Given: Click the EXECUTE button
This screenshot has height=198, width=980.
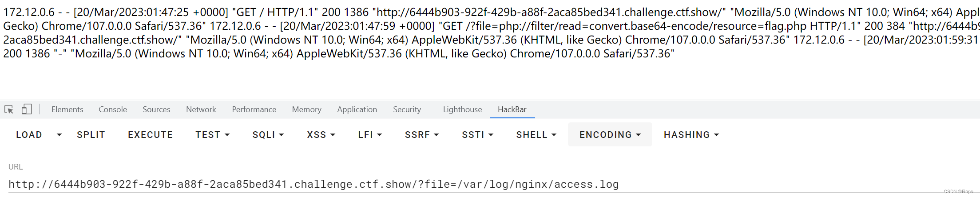Looking at the screenshot, I should [151, 135].
